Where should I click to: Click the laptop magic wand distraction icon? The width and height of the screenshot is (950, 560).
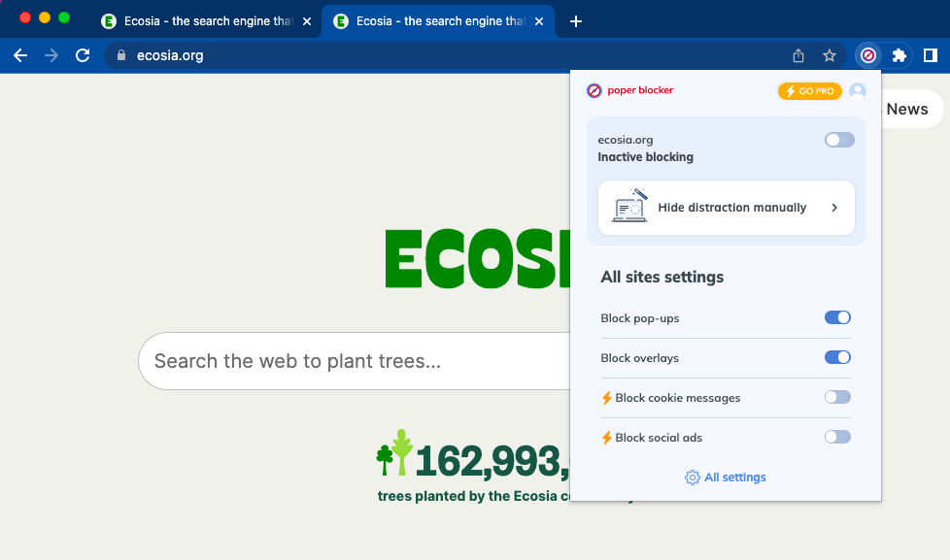click(629, 206)
